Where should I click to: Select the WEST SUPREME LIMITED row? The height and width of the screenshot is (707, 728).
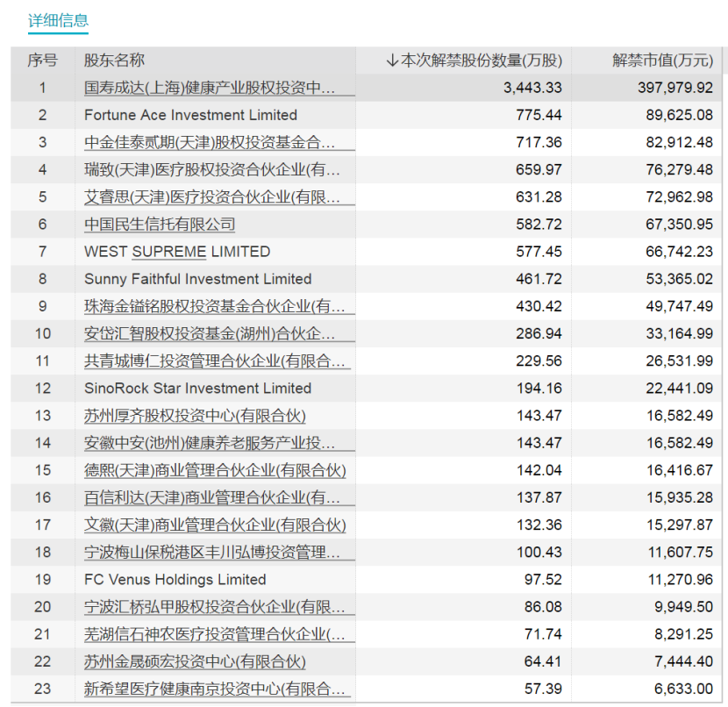click(x=367, y=252)
